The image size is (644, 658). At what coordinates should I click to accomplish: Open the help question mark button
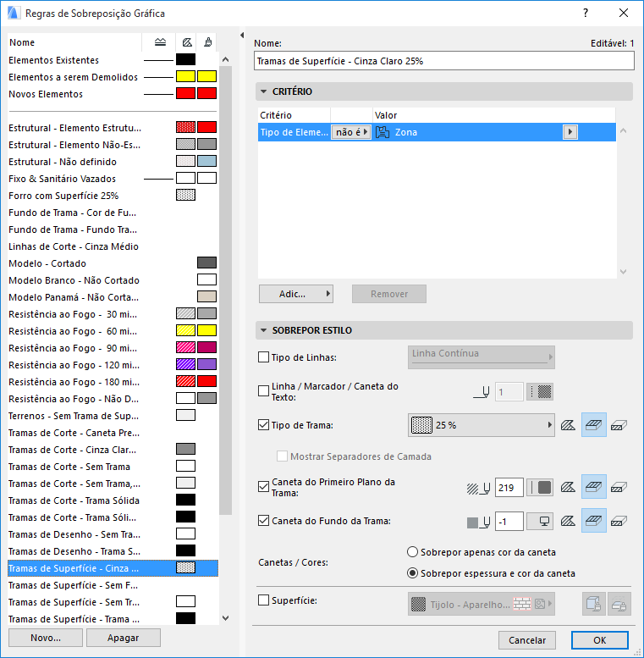pos(586,13)
